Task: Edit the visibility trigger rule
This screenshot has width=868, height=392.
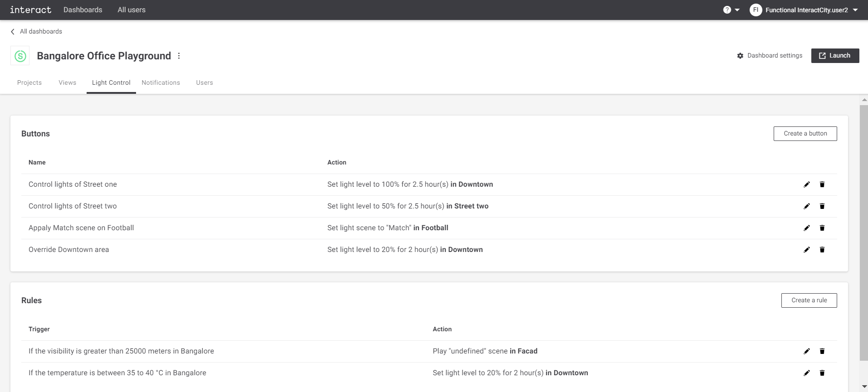Action: [x=806, y=351]
